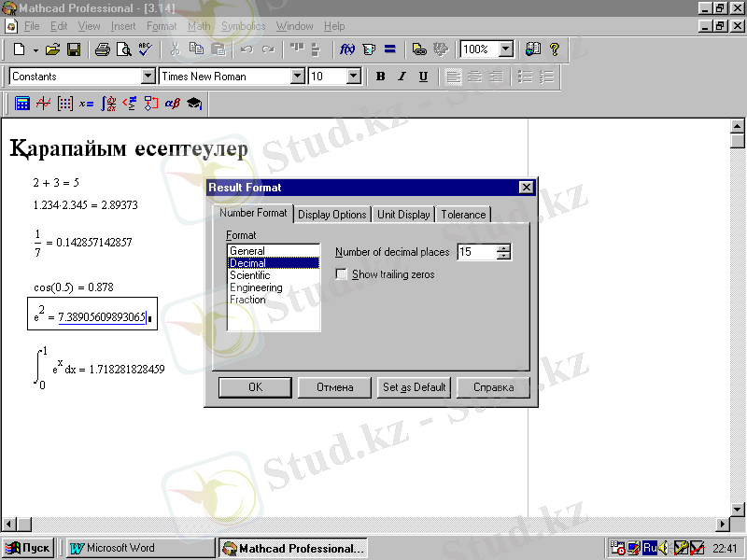Open the Symbolics menu

point(243,26)
